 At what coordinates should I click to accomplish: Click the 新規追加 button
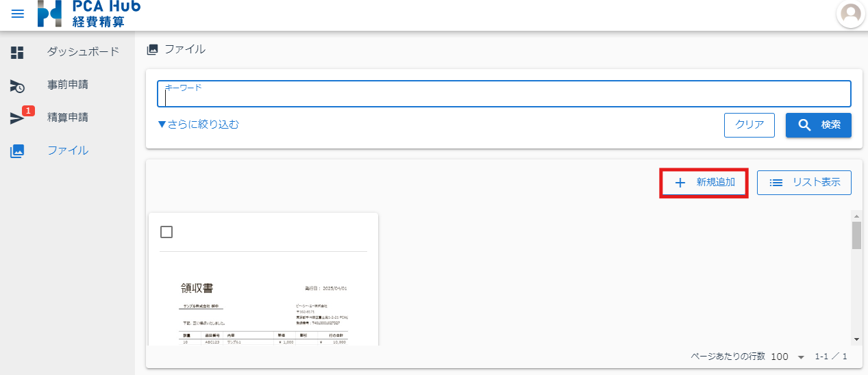pos(704,183)
